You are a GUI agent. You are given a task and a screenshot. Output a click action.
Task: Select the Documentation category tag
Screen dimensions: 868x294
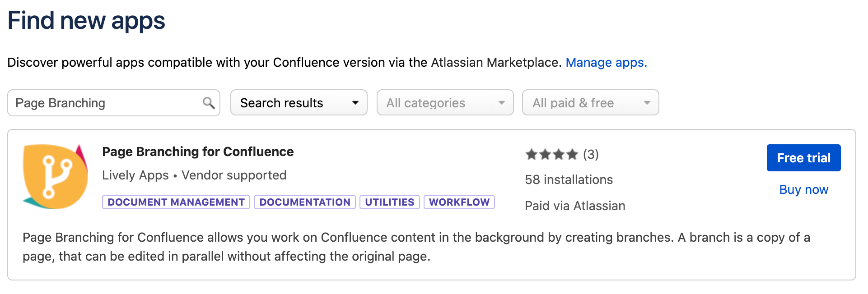pyautogui.click(x=305, y=202)
